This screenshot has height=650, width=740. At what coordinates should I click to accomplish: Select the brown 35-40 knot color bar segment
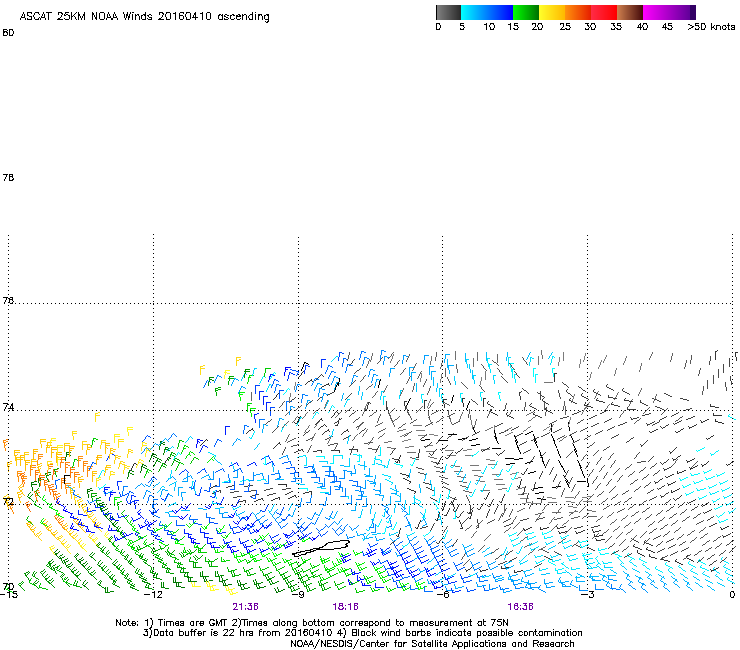[630, 12]
